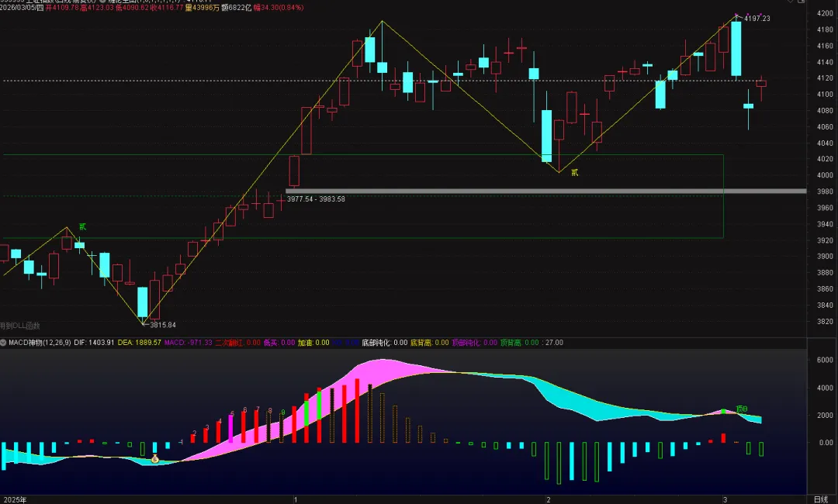Image resolution: width=838 pixels, height=504 pixels.
Task: Click the green 贰 label near the 2025 peak
Action: coord(82,227)
